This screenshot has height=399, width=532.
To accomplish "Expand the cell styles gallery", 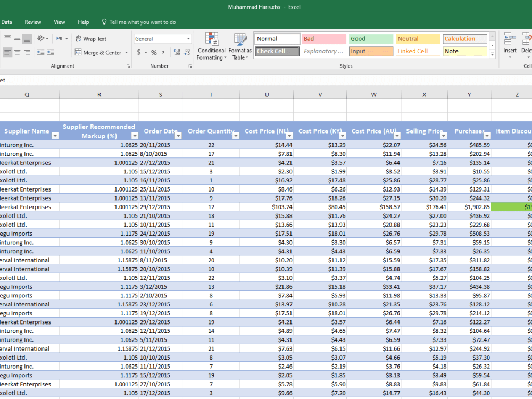I will pyautogui.click(x=492, y=54).
